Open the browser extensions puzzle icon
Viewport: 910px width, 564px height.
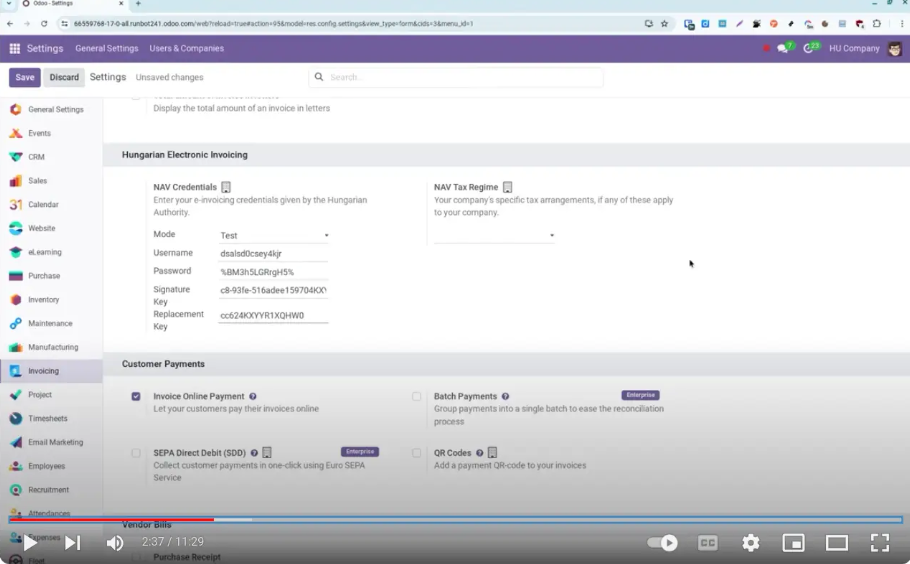[x=877, y=24]
